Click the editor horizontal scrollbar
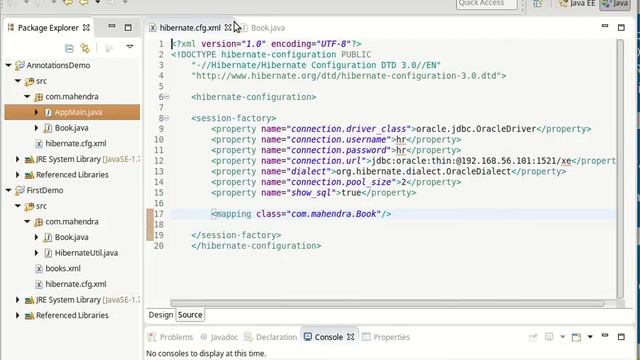 (387, 303)
